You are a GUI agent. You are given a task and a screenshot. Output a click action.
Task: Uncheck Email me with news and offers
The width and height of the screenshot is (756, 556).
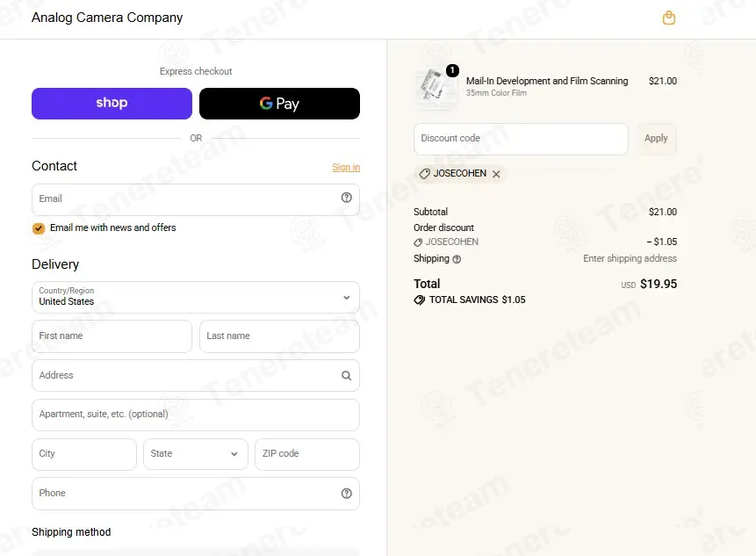[39, 228]
